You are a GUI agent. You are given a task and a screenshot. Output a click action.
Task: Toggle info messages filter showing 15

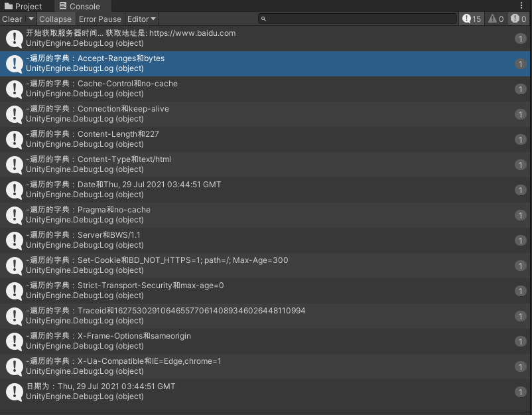[472, 19]
